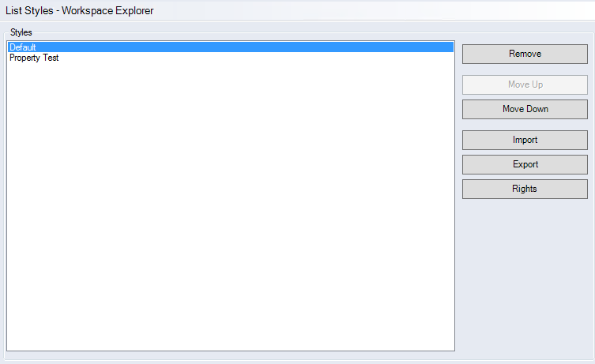
Task: Click the Styles group label
Action: pyautogui.click(x=21, y=32)
